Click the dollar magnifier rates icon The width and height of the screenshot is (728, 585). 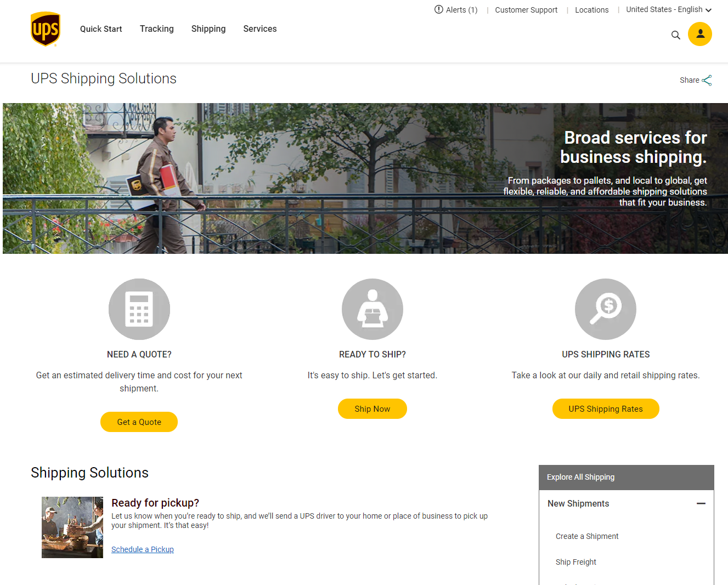click(606, 309)
